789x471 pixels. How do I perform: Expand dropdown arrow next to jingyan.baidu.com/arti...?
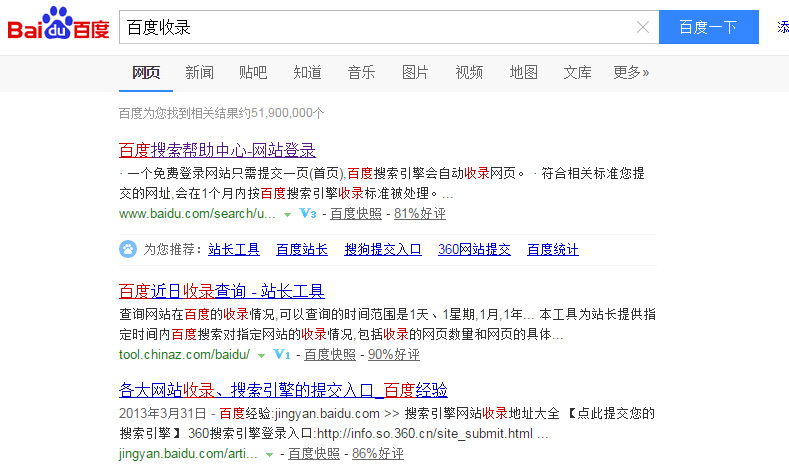click(x=269, y=455)
